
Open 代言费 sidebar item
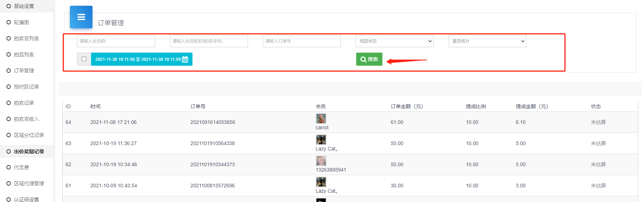pos(22,167)
